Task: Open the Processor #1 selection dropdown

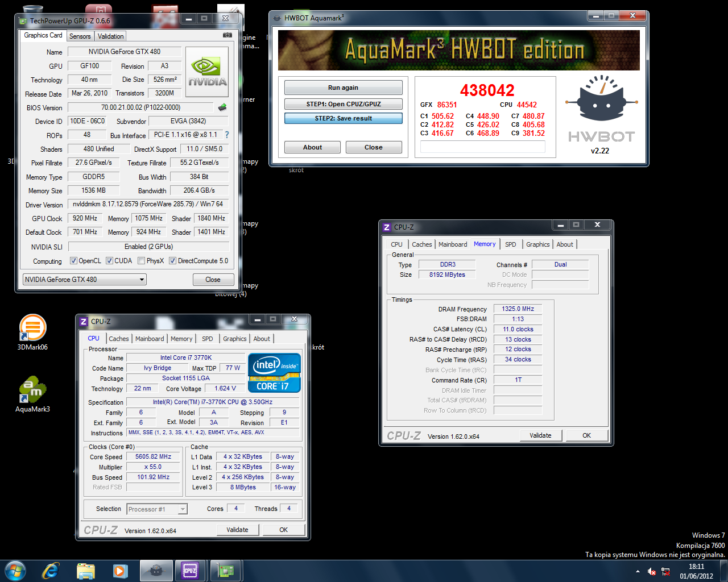Action: [157, 509]
